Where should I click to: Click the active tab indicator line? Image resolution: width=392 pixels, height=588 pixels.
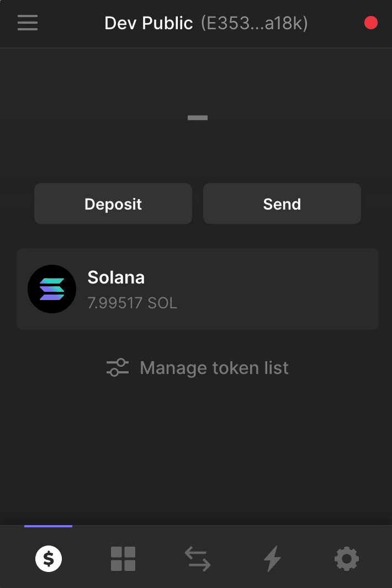(x=48, y=526)
